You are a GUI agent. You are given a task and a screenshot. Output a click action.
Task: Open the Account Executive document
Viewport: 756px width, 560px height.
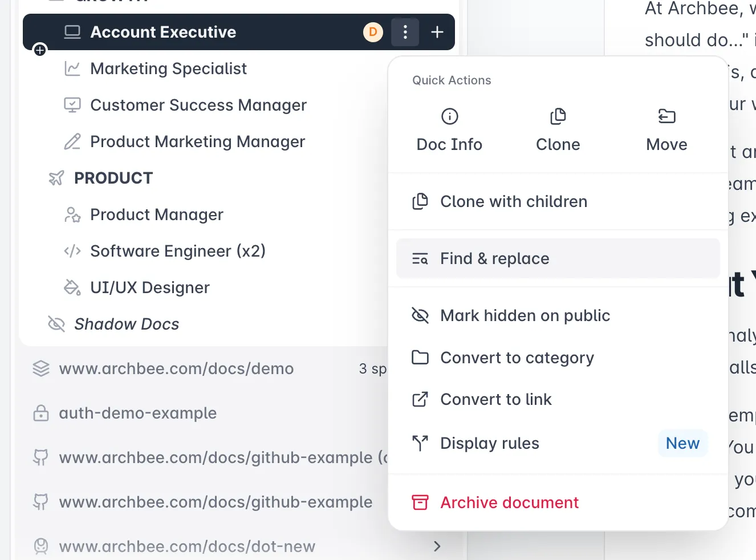(163, 32)
